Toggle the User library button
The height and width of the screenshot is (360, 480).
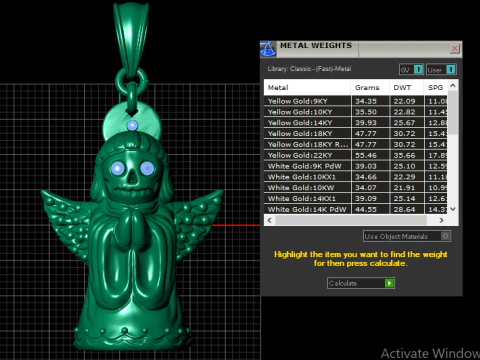click(441, 70)
